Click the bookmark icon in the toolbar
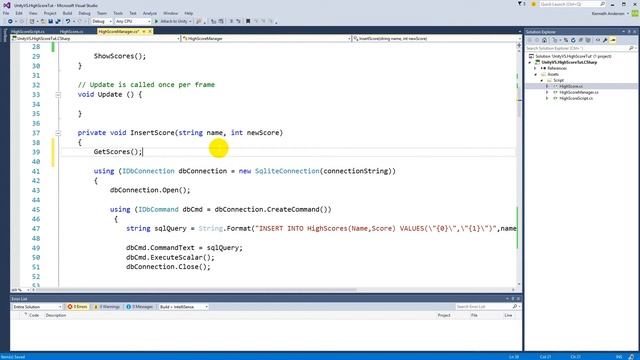Viewport: 640px width, 360px height. coord(248,21)
